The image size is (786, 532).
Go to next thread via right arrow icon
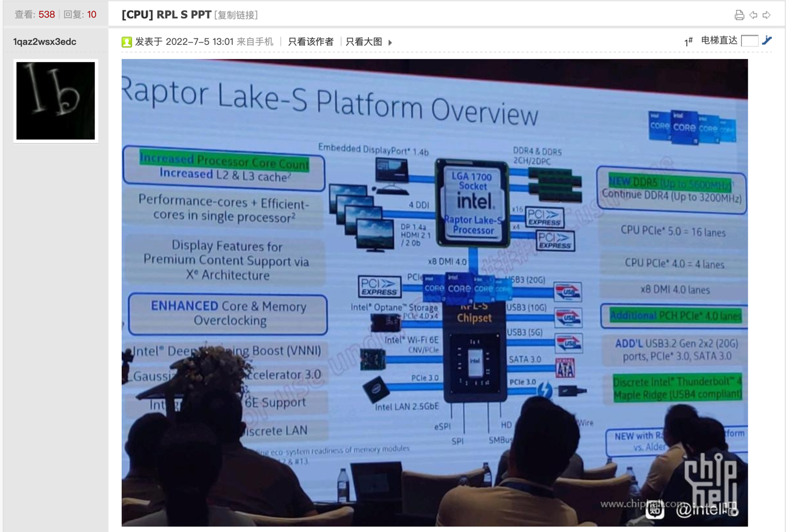(767, 15)
